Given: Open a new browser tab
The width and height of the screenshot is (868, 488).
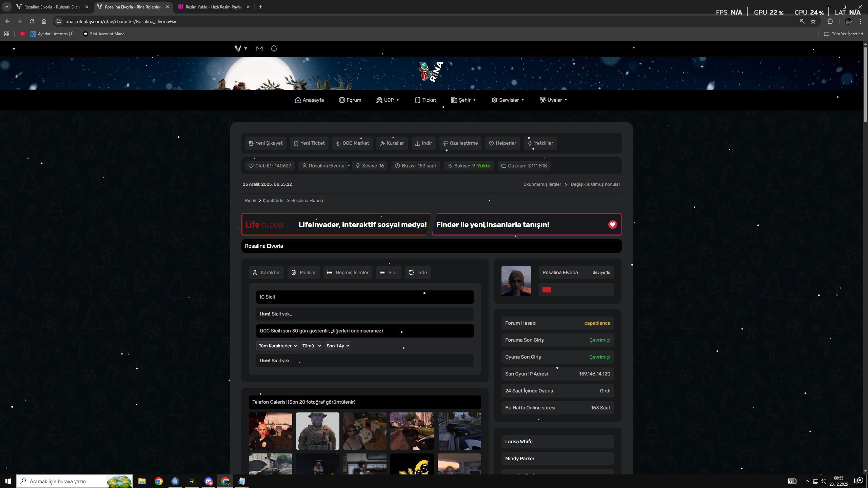Looking at the screenshot, I should [260, 7].
